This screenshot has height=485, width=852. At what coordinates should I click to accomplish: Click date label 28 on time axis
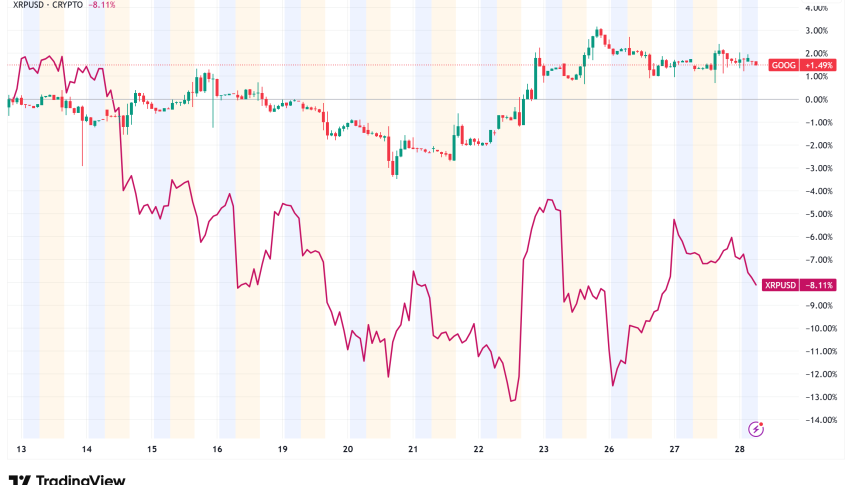point(740,449)
